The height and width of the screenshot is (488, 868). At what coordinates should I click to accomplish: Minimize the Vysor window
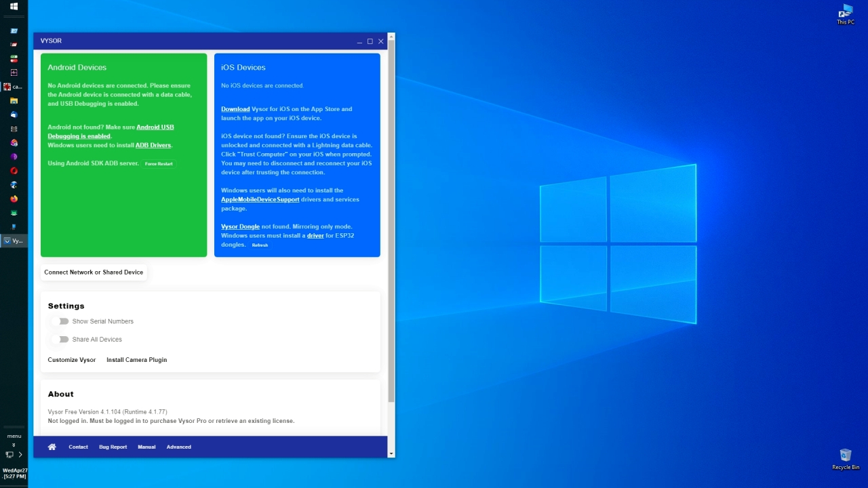(x=359, y=41)
